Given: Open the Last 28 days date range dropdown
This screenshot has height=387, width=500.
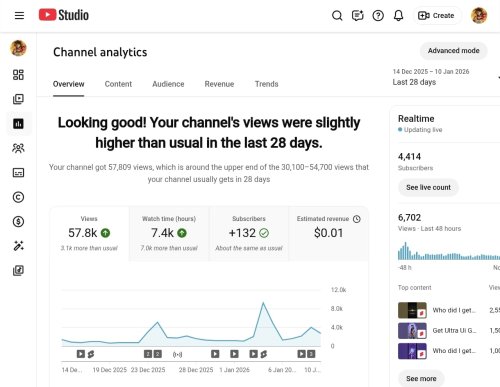Looking at the screenshot, I should point(447,77).
